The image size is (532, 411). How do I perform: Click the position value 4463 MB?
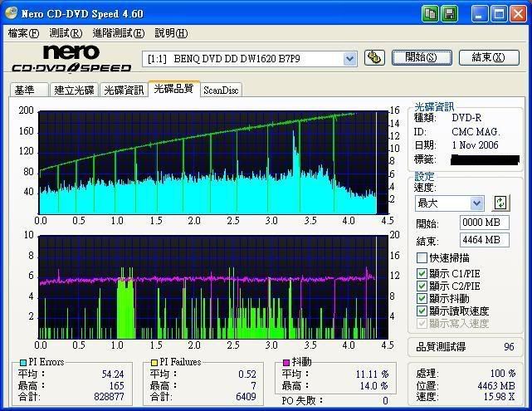(x=496, y=385)
